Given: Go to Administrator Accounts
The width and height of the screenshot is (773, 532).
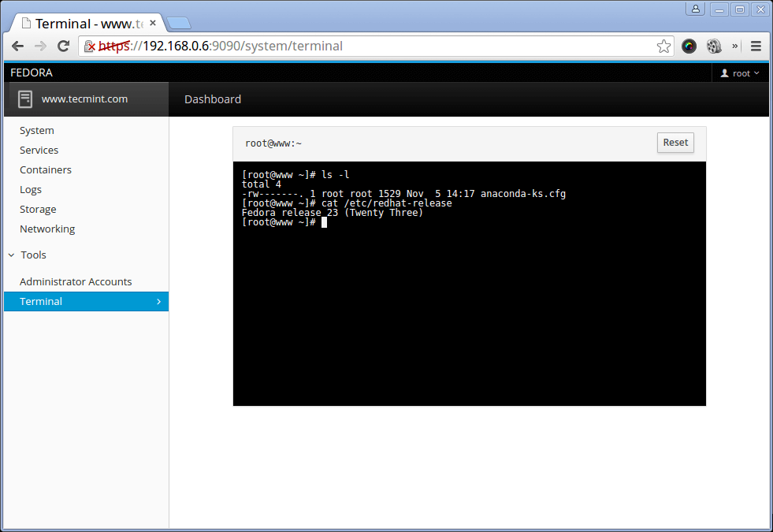Looking at the screenshot, I should tap(76, 281).
